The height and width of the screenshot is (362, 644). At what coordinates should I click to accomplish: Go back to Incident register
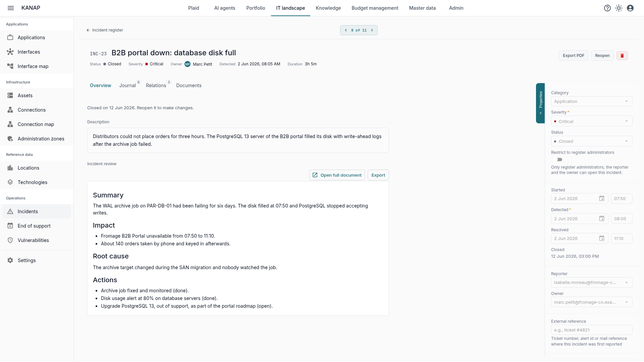[105, 30]
